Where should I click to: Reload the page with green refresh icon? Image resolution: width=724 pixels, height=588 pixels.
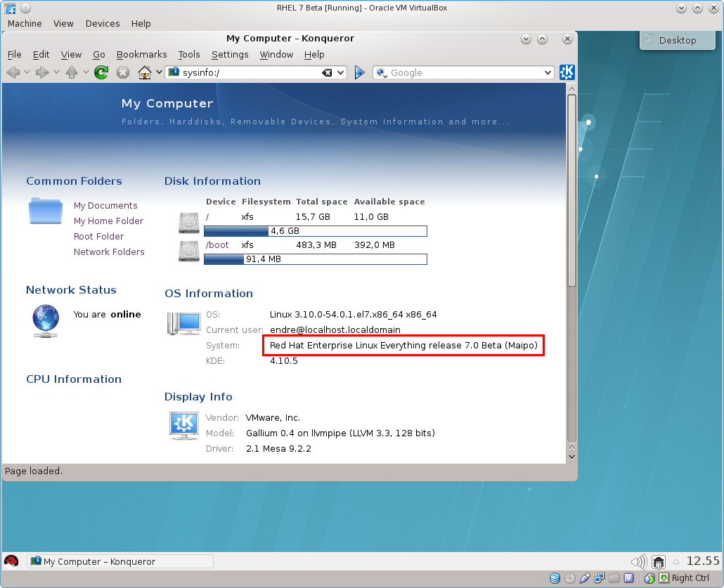pos(101,72)
